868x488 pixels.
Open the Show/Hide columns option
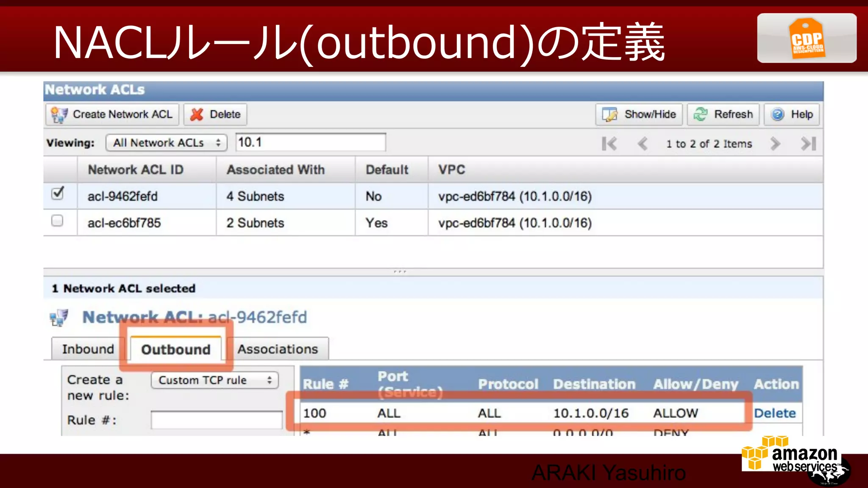pyautogui.click(x=639, y=114)
